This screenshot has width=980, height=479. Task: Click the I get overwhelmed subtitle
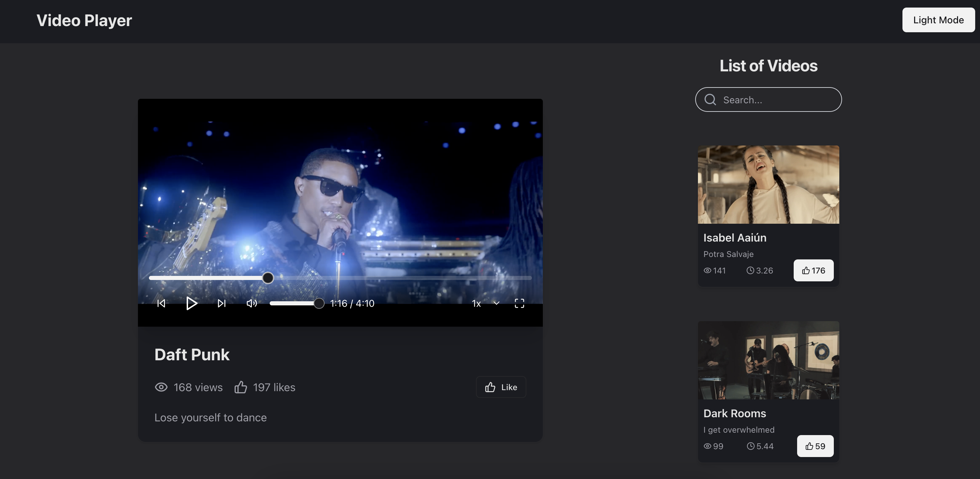(738, 430)
